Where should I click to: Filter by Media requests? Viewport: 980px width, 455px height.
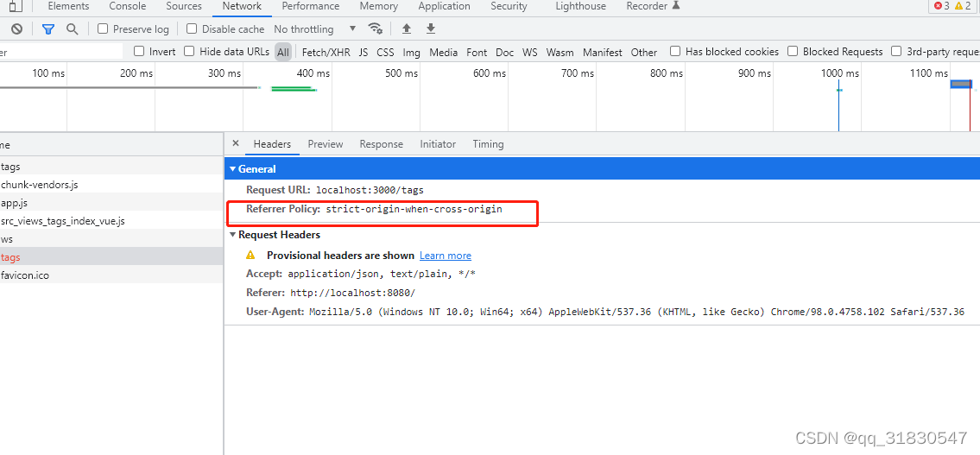[444, 52]
